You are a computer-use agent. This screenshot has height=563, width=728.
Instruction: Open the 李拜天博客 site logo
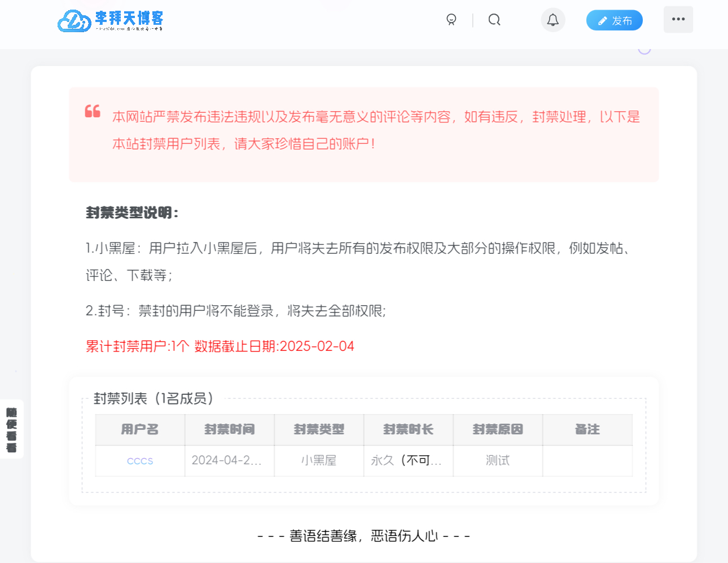[x=111, y=20]
